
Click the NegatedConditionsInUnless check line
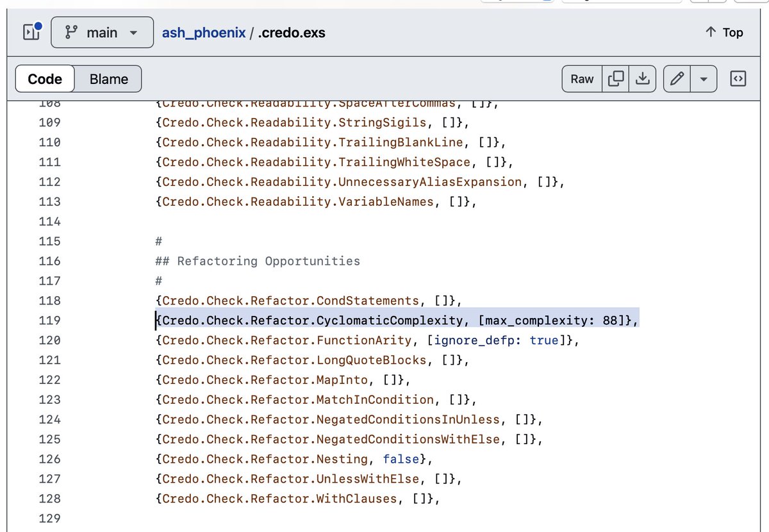349,419
